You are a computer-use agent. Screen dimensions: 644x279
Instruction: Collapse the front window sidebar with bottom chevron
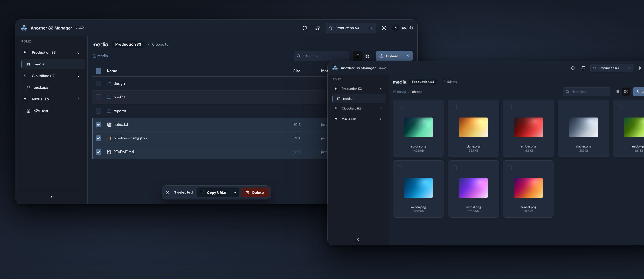(x=358, y=240)
